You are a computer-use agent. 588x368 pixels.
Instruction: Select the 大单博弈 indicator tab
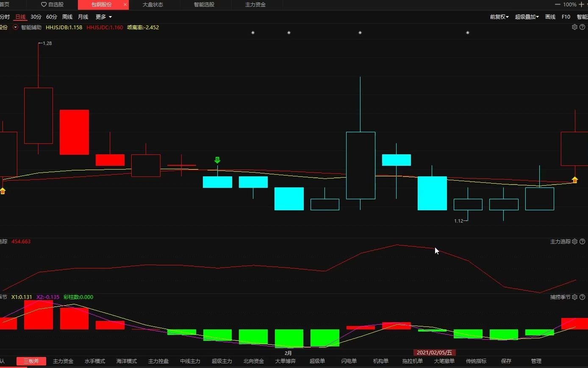coord(286,361)
